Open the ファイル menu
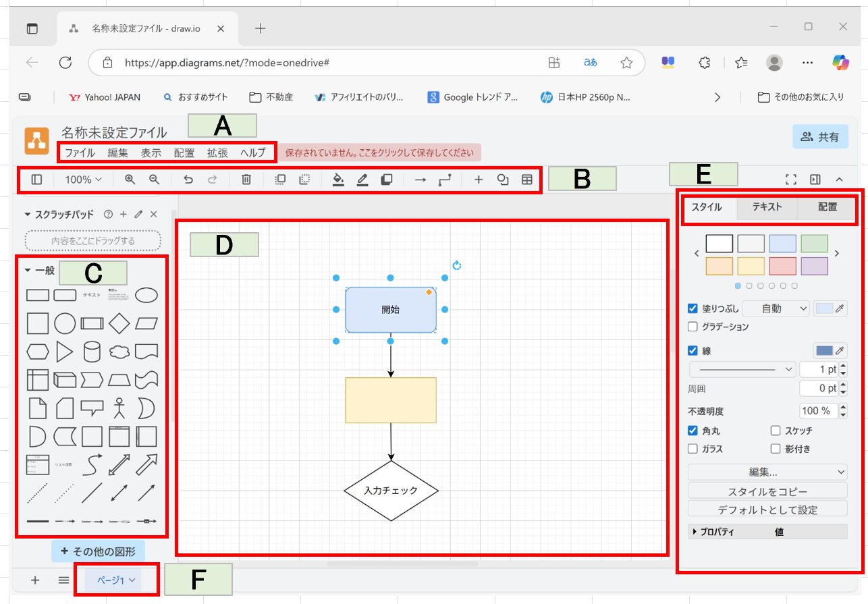Screen dimensions: 868x604 (x=80, y=153)
